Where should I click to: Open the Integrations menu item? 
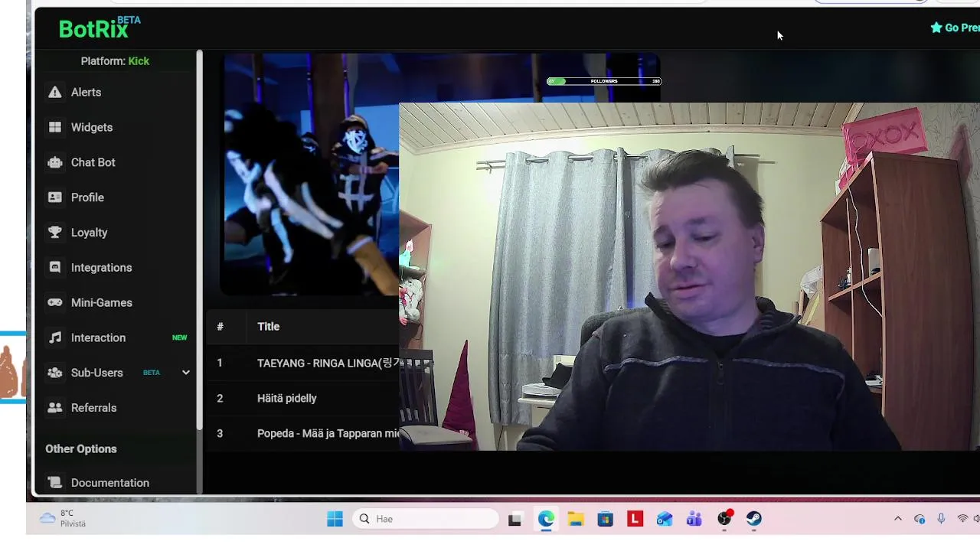point(118,268)
